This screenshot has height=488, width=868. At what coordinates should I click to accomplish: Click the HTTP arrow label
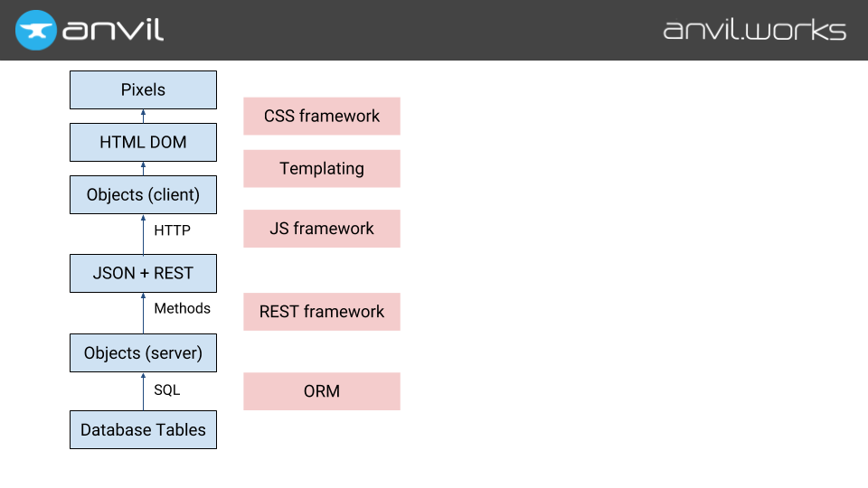pos(172,230)
